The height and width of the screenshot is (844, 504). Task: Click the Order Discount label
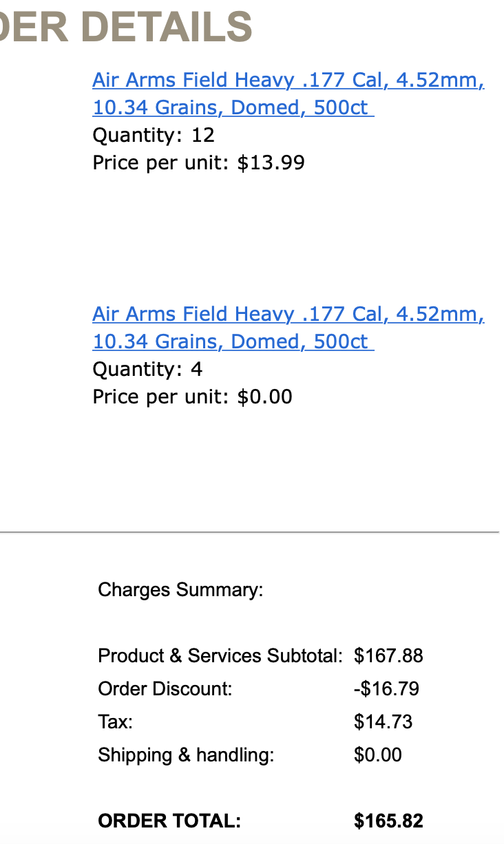(165, 688)
